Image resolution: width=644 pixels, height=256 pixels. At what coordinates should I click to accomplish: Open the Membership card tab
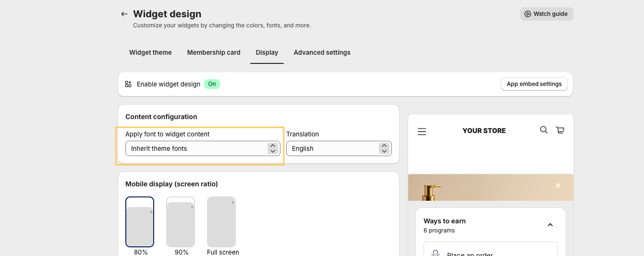point(214,52)
